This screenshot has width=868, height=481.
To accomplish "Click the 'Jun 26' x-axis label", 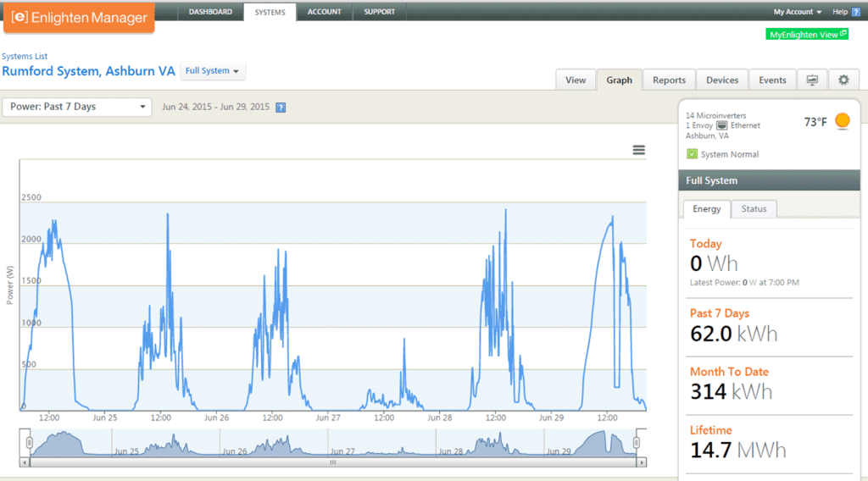I will [x=216, y=417].
